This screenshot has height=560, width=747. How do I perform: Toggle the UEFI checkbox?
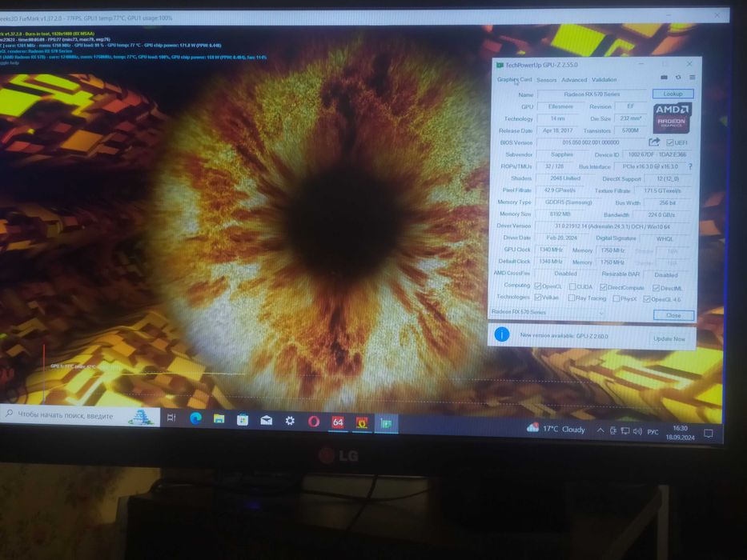pyautogui.click(x=670, y=142)
